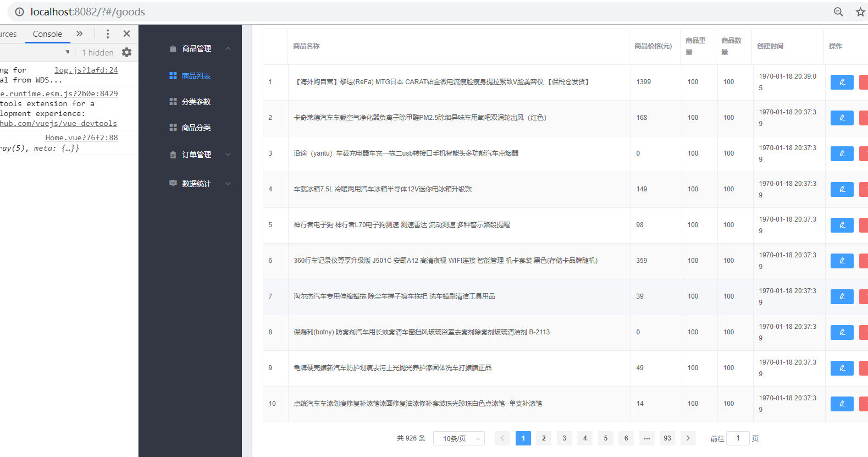Edit the 149 yuan car fridge product
The height and width of the screenshot is (457, 868).
(x=842, y=189)
